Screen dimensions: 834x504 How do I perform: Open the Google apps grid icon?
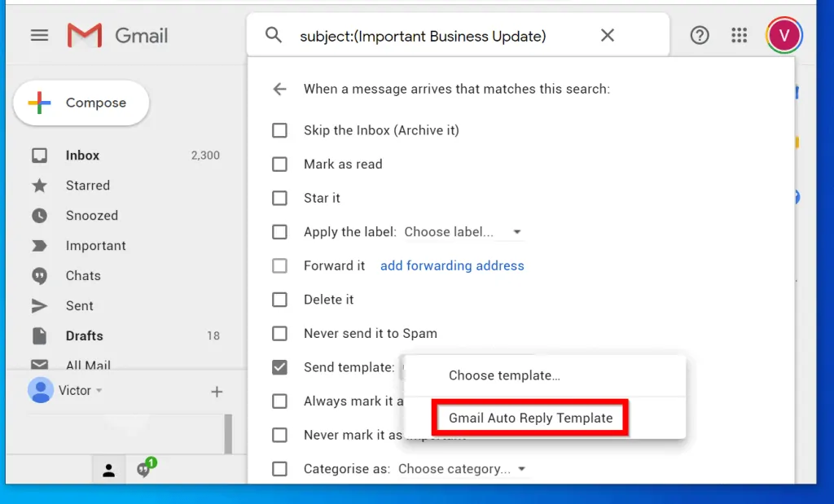(739, 35)
